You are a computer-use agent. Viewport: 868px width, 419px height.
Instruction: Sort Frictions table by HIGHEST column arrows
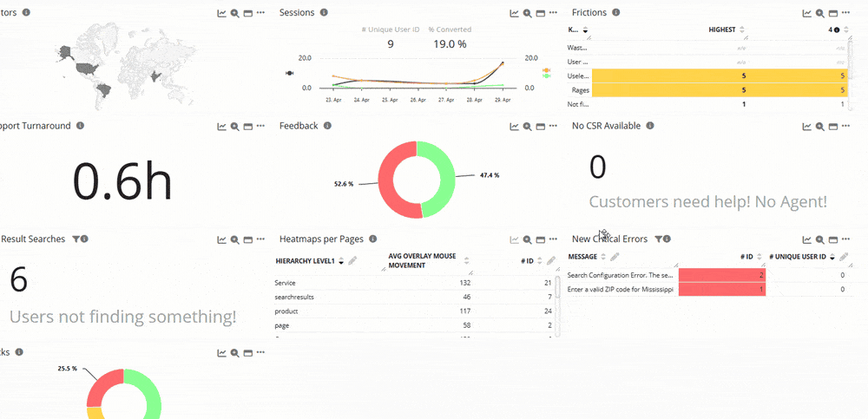click(742, 29)
